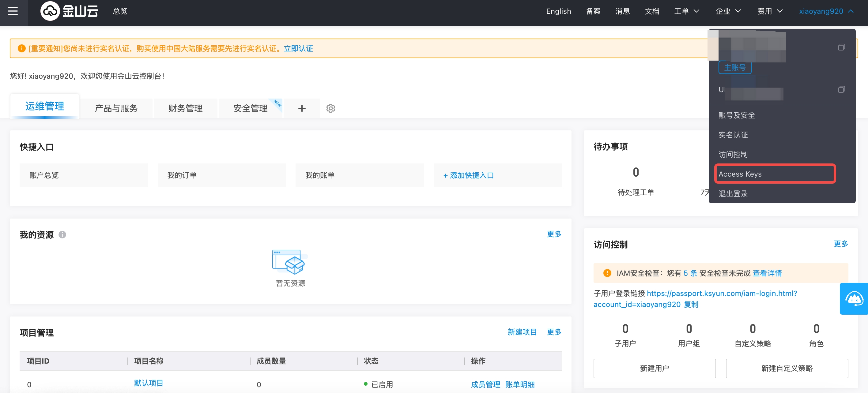This screenshot has width=868, height=393.
Task: Switch language to English
Action: pos(558,11)
